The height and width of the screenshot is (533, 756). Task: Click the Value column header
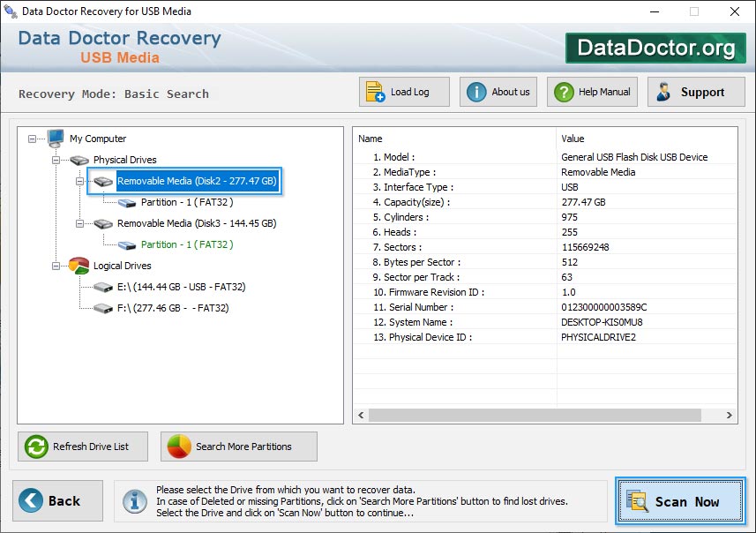click(x=647, y=139)
